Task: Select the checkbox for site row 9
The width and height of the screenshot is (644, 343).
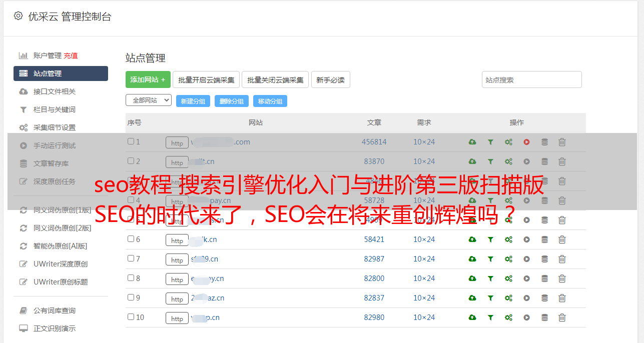Action: coord(131,297)
